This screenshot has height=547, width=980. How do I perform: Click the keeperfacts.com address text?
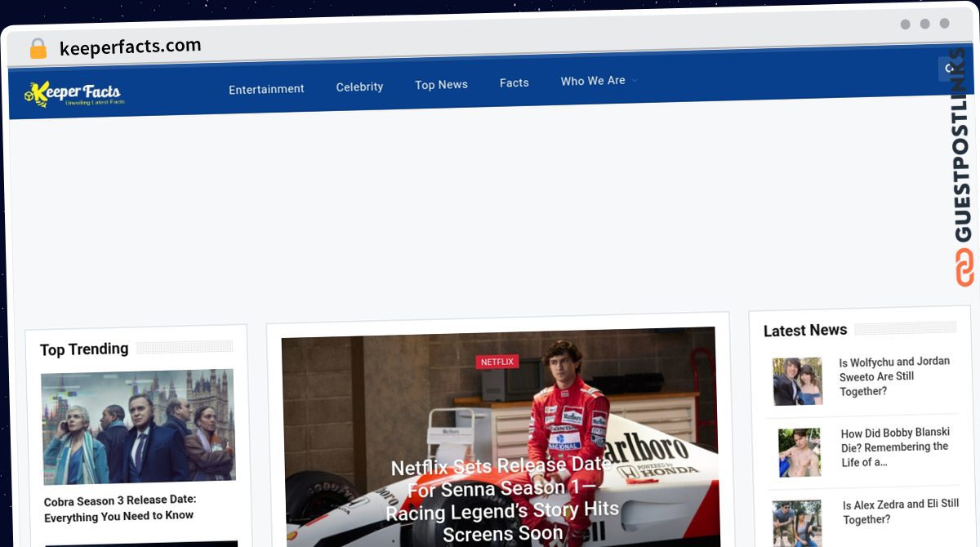[x=131, y=47]
